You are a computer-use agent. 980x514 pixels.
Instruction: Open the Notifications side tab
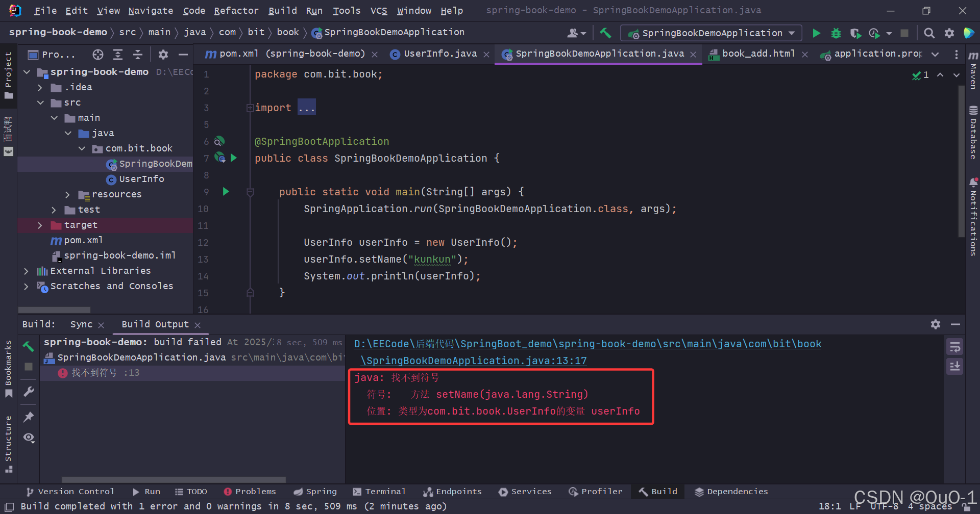point(973,217)
